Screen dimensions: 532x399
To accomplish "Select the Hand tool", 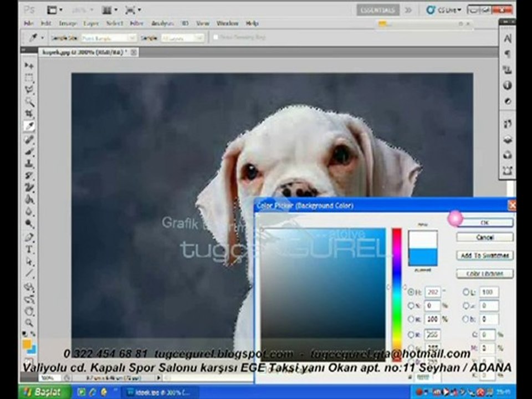I will (29, 310).
